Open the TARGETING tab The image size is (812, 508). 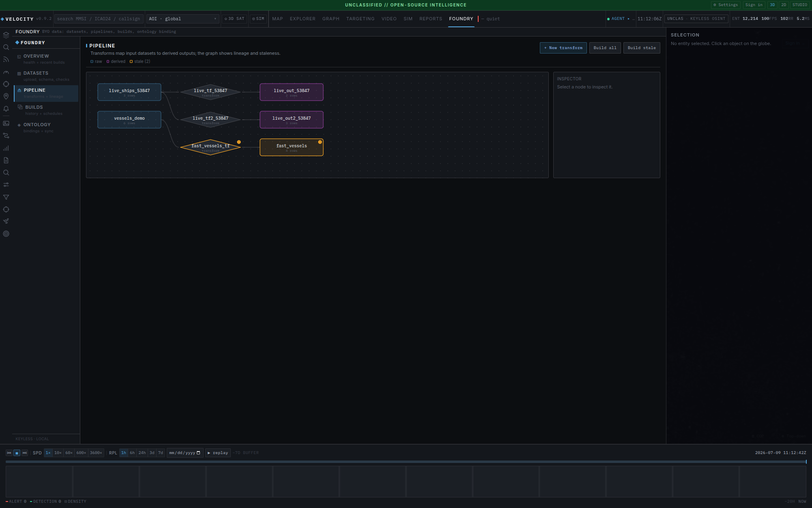(361, 19)
